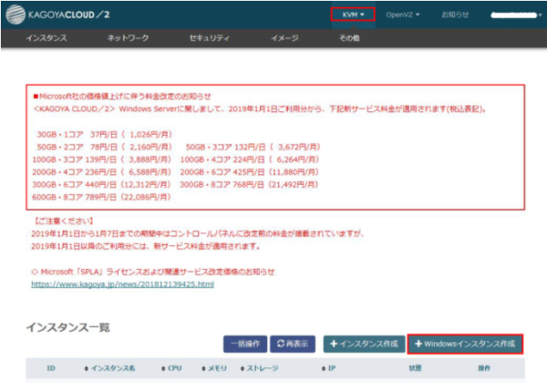Viewport: 547px width, 392px height.
Task: Open the kagoya.jp news link
Action: click(x=122, y=284)
